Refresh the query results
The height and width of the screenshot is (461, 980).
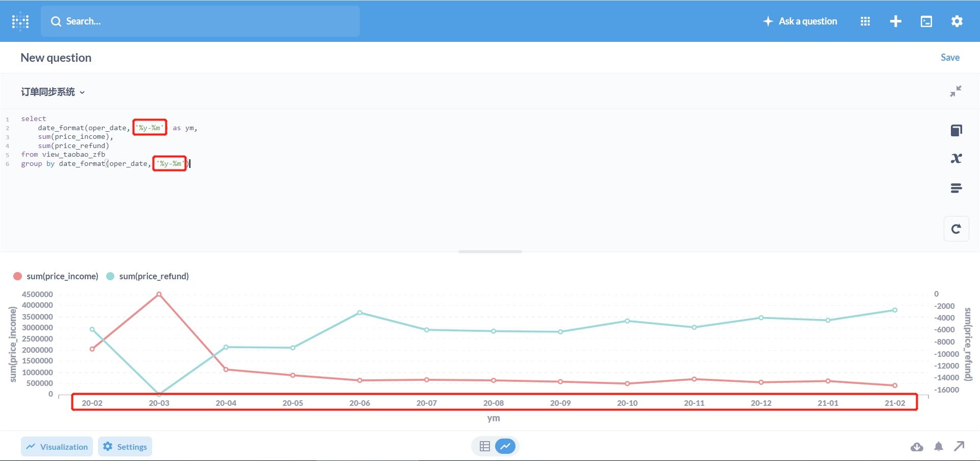[957, 229]
